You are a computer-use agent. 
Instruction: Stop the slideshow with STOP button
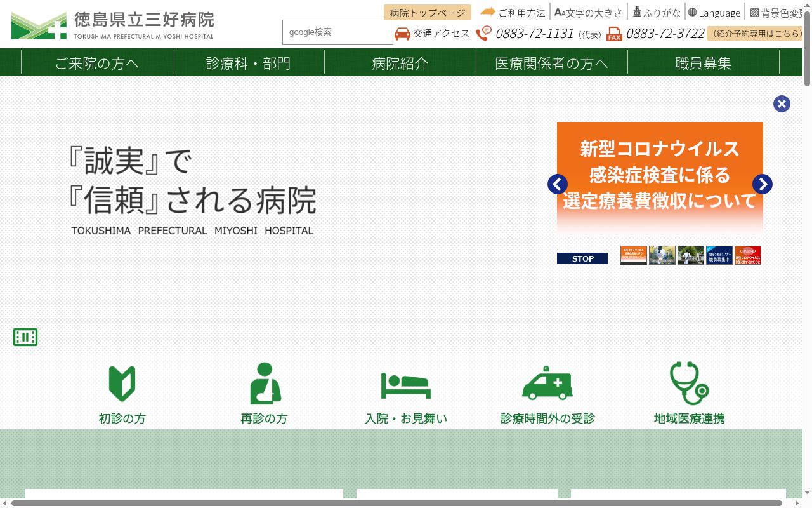point(582,258)
